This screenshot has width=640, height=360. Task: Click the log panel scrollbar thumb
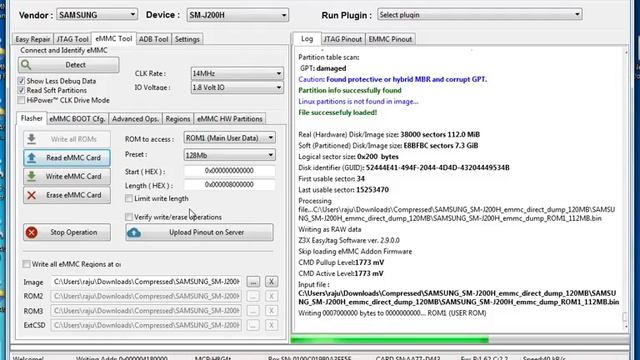[x=625, y=317]
